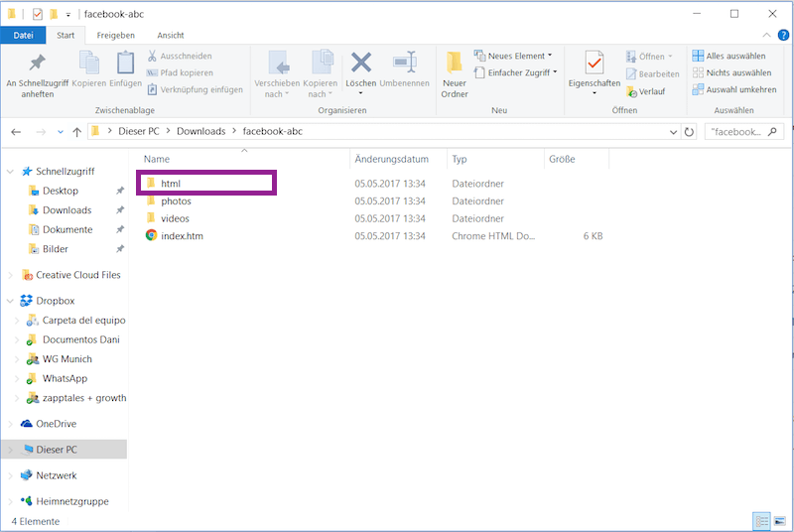Switch to details view icon

(x=761, y=521)
